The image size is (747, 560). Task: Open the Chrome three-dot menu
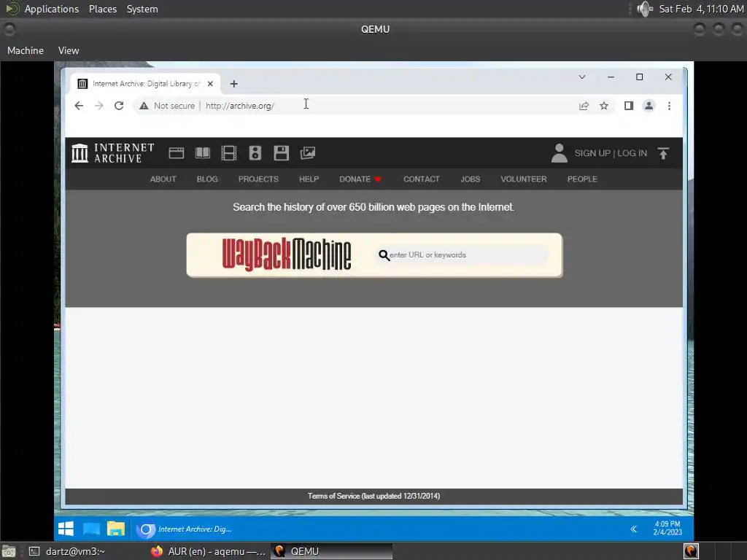point(670,106)
